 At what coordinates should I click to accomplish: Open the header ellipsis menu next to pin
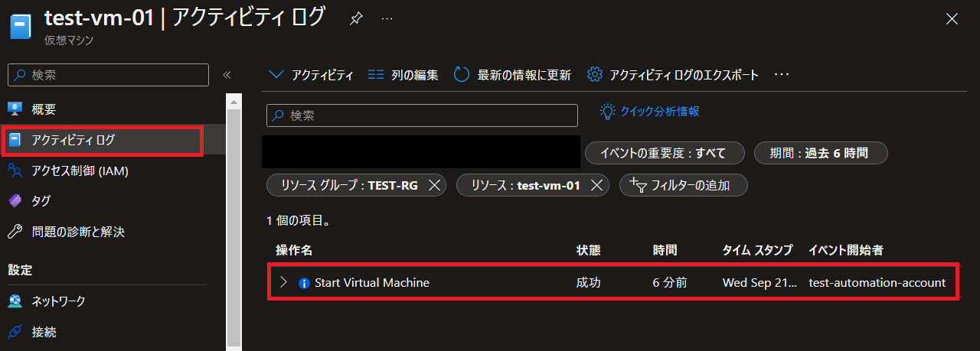click(x=387, y=18)
